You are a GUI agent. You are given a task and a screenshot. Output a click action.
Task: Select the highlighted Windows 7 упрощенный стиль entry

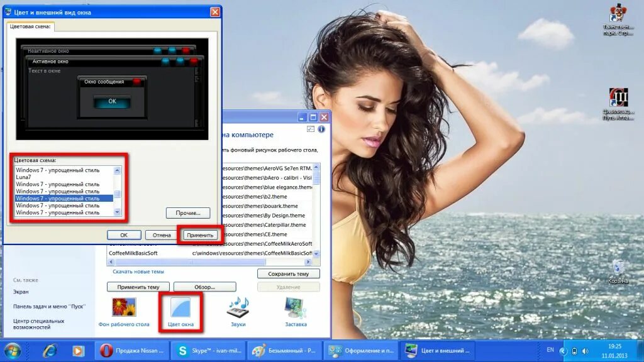[x=64, y=198]
